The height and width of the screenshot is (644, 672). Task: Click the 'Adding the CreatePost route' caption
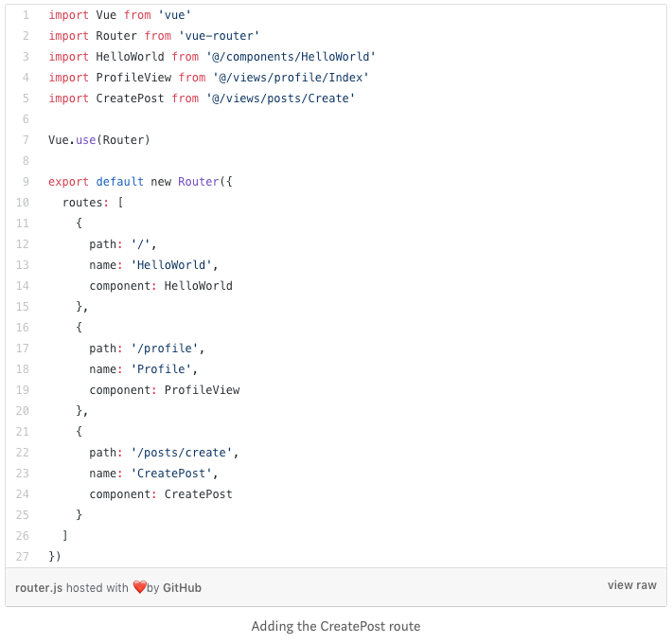click(x=336, y=626)
